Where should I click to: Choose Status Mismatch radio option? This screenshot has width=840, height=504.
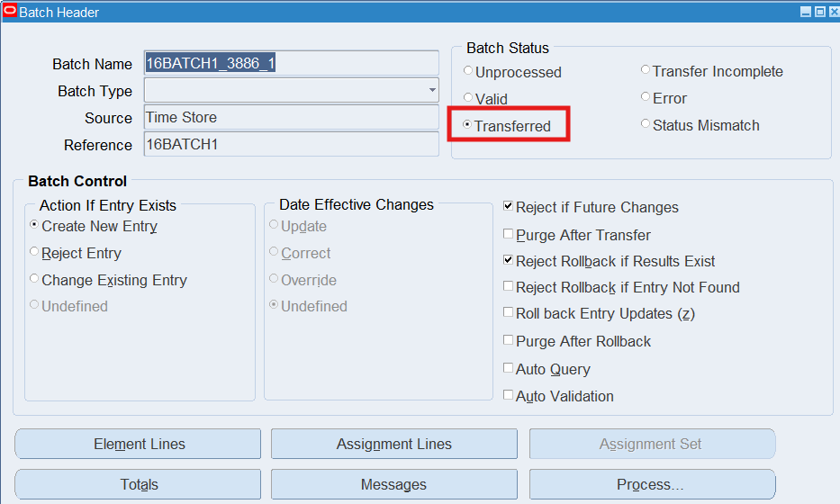[646, 124]
